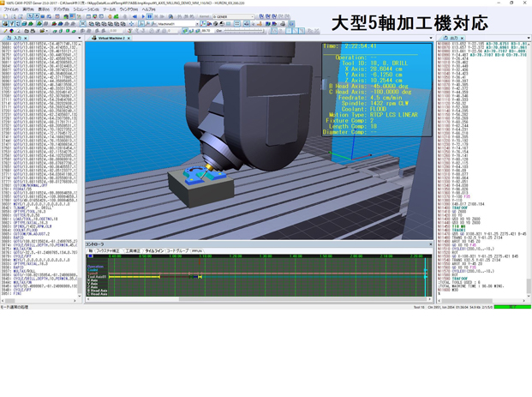Close the コントローラ panel
This screenshot has height=397, width=532.
[431, 244]
